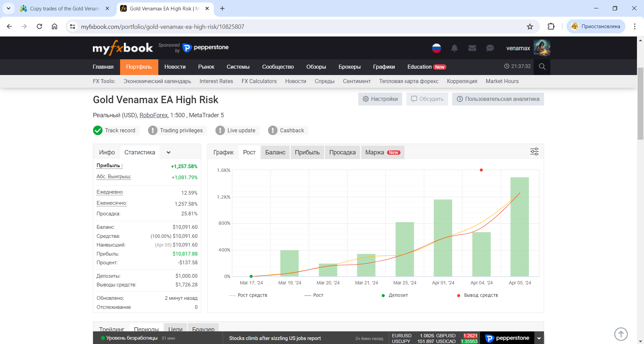The image size is (644, 344).
Task: Click the address bar URL field
Action: (302, 26)
